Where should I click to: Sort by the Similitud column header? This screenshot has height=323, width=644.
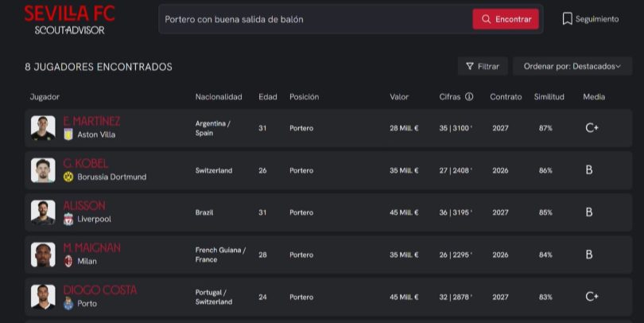point(549,97)
